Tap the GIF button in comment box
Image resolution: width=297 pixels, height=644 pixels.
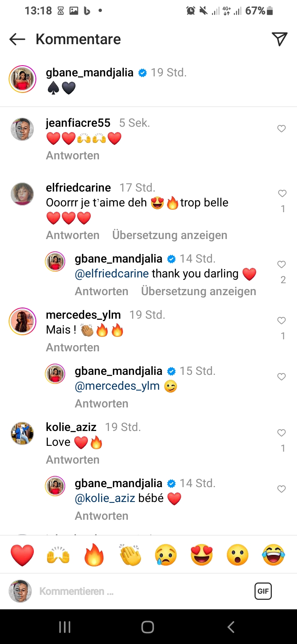(x=263, y=591)
